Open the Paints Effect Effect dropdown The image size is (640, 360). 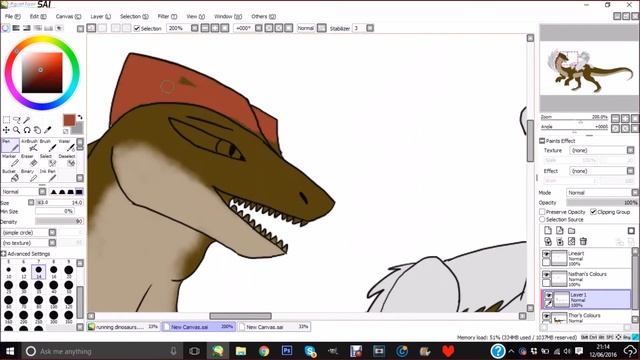tap(602, 171)
